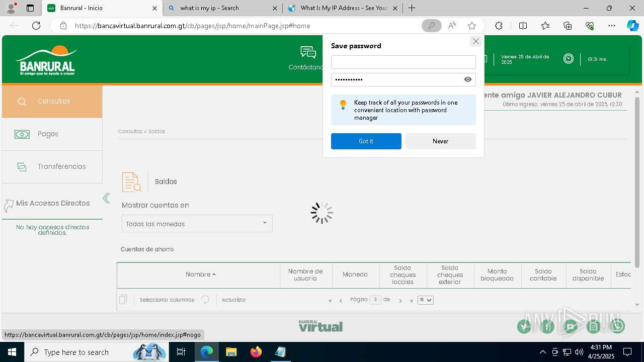Click Nombre de usuario column header

pos(305,275)
